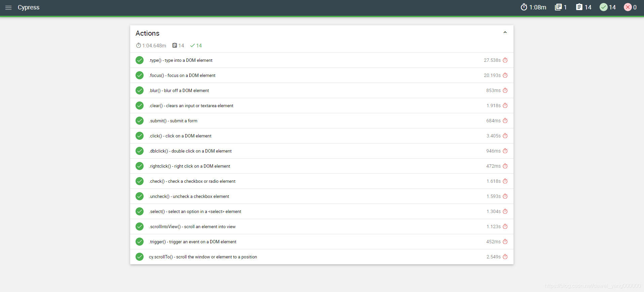Click the Actions suite tests clipboard icon
Image resolution: width=644 pixels, height=292 pixels.
pos(175,45)
